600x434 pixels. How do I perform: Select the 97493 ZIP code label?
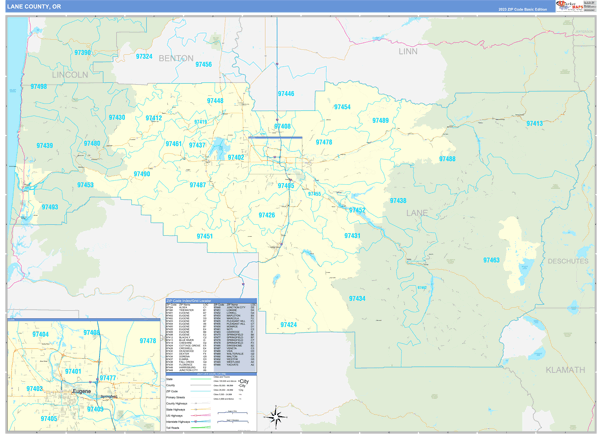(49, 207)
